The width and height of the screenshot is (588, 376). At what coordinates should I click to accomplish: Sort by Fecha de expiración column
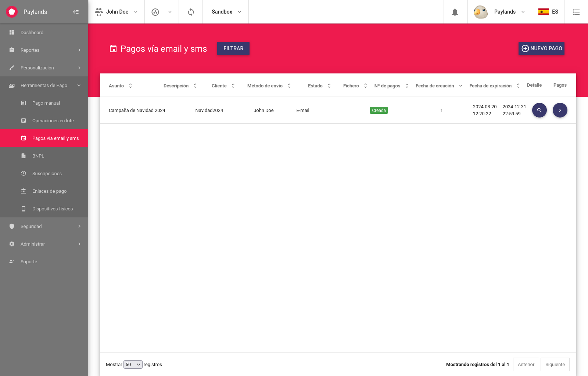coord(495,86)
